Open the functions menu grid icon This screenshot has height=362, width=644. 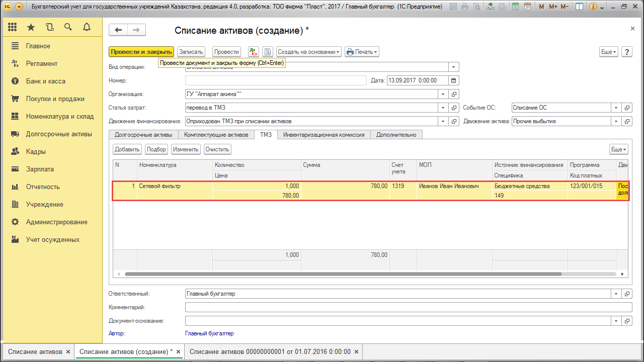(x=13, y=27)
